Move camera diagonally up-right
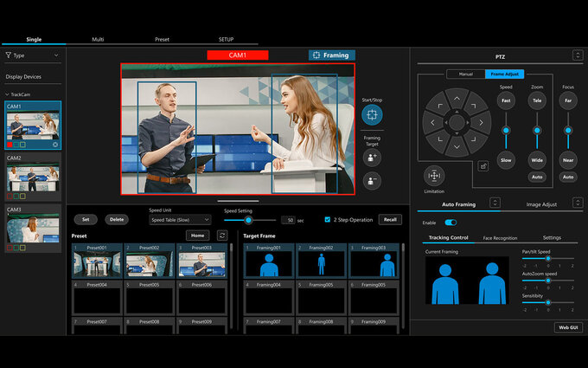Viewport: 588px width, 368px height. 474,106
